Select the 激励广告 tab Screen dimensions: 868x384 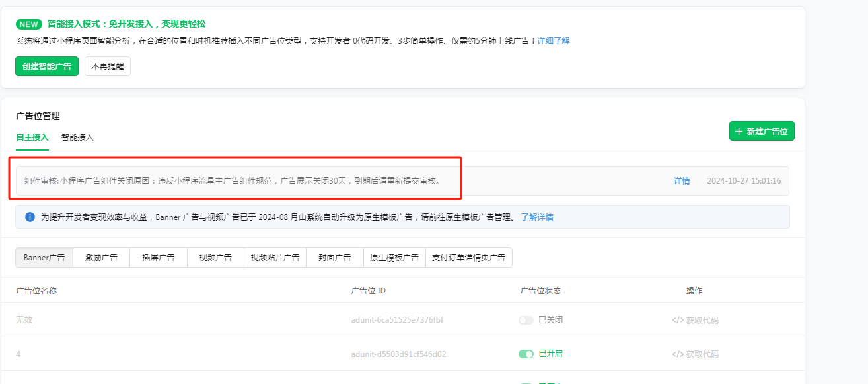click(101, 258)
